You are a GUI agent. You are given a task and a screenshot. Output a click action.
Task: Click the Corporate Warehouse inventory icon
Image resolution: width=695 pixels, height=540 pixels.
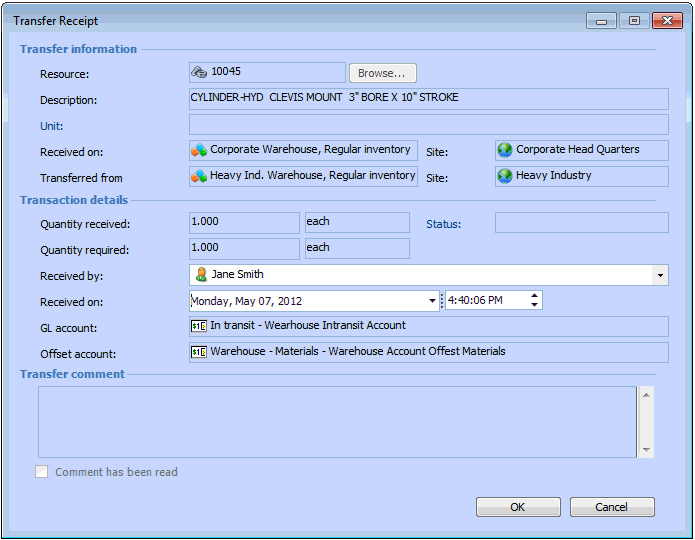tap(199, 150)
